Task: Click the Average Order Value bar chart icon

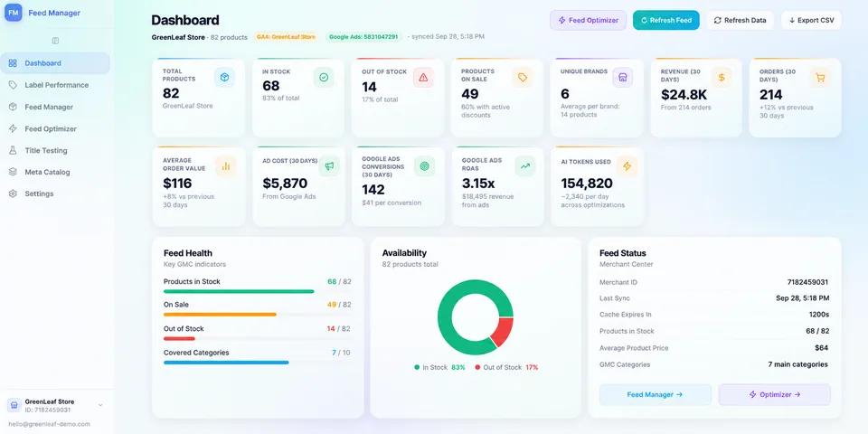Action: [226, 166]
